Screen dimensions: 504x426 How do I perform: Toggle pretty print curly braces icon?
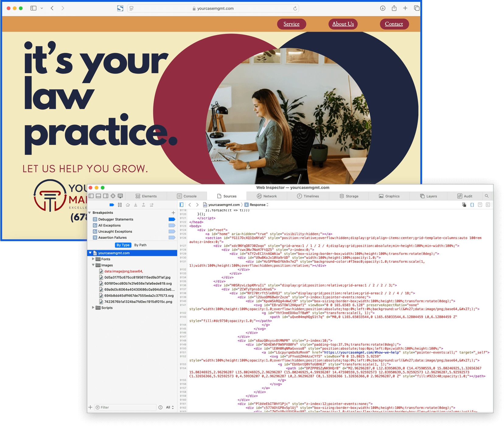pyautogui.click(x=472, y=205)
